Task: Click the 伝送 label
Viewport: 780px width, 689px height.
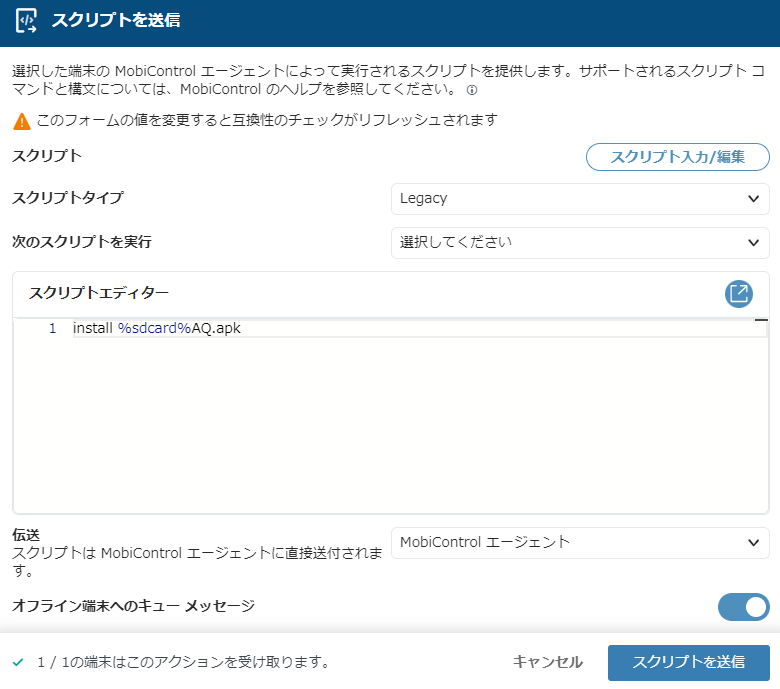Action: tap(26, 535)
